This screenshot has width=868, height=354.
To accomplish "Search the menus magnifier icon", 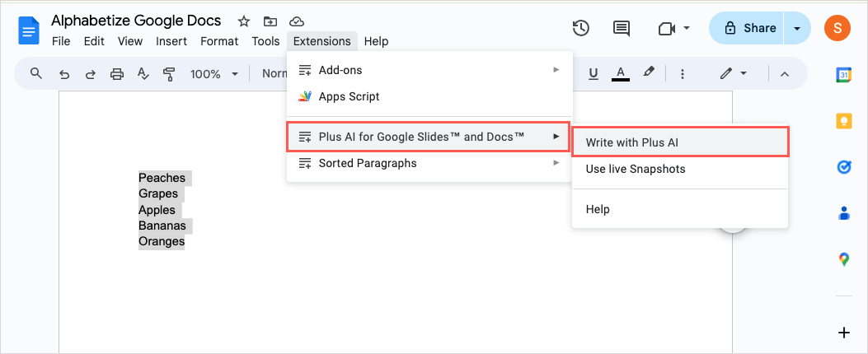I will (36, 73).
